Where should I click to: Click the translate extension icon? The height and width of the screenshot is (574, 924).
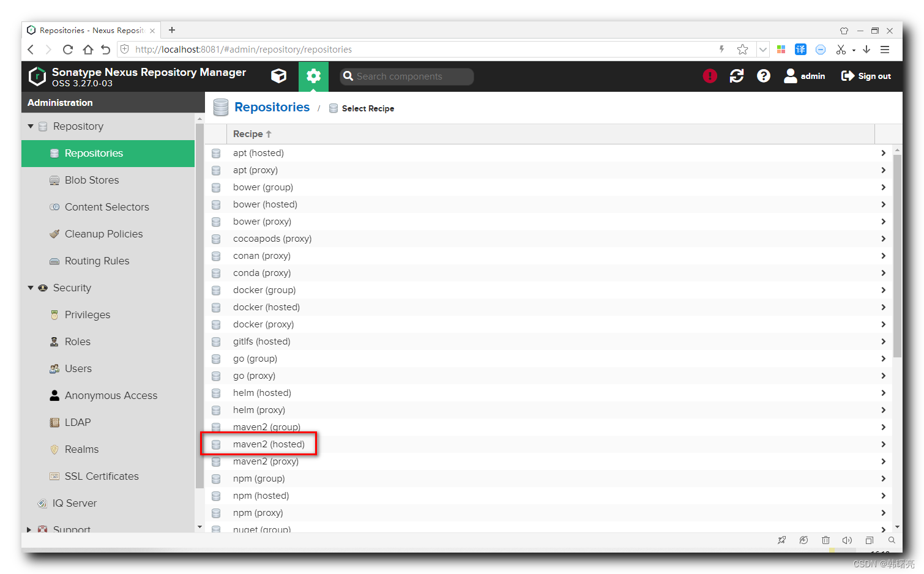point(800,50)
